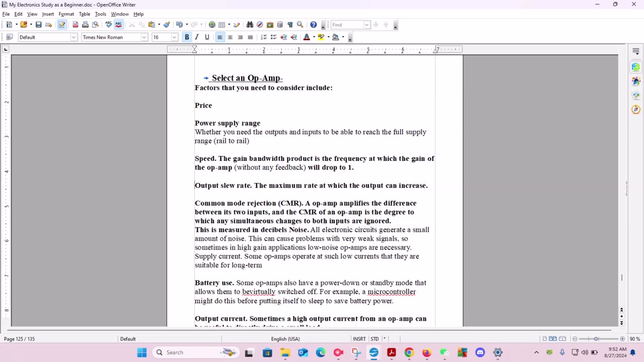
Task: Open the Find field history dropdown
Action: [x=367, y=25]
